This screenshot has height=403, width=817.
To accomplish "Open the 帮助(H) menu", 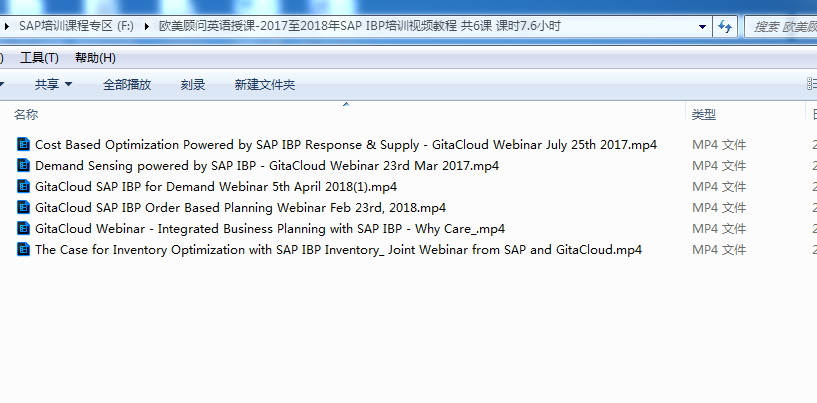I will tap(95, 58).
